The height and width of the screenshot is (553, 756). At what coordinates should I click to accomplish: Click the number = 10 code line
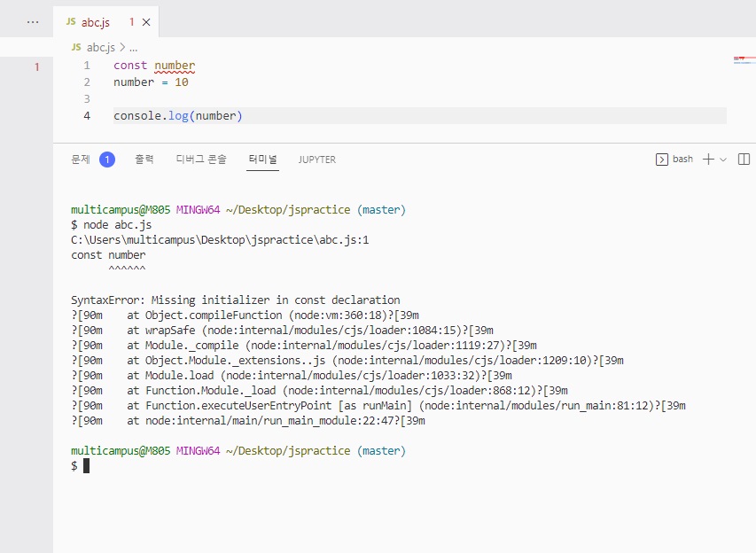(x=151, y=82)
